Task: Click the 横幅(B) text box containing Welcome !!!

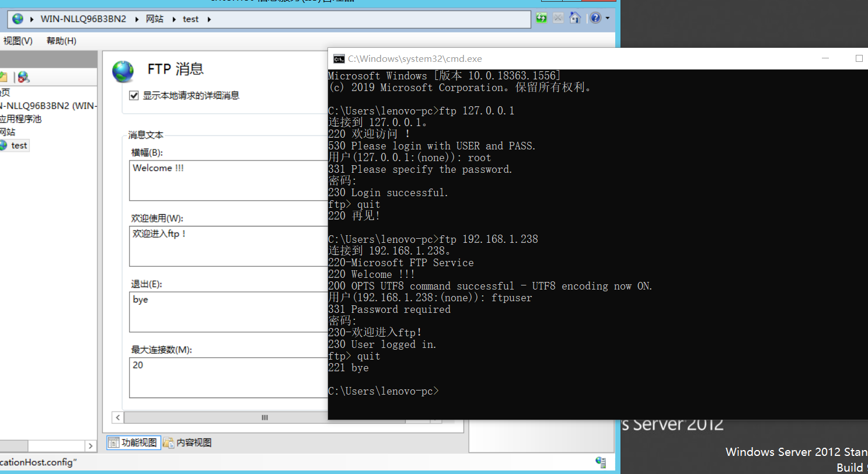Action: pyautogui.click(x=228, y=180)
